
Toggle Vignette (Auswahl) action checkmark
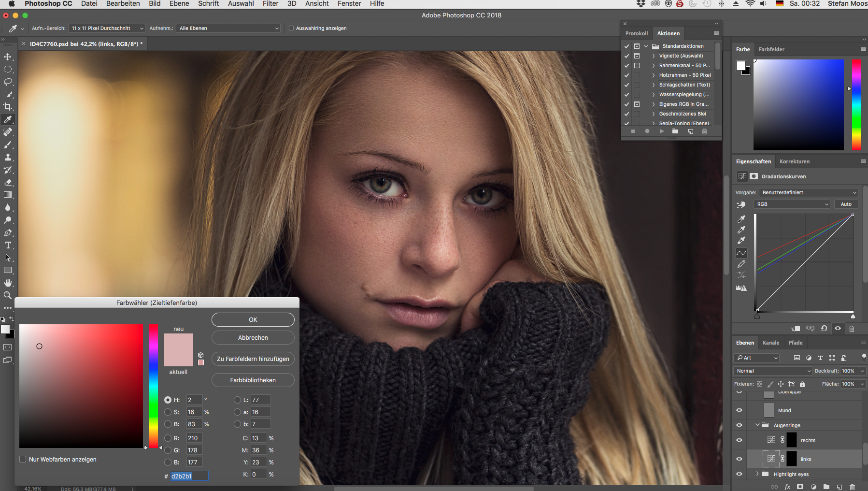pyautogui.click(x=626, y=56)
